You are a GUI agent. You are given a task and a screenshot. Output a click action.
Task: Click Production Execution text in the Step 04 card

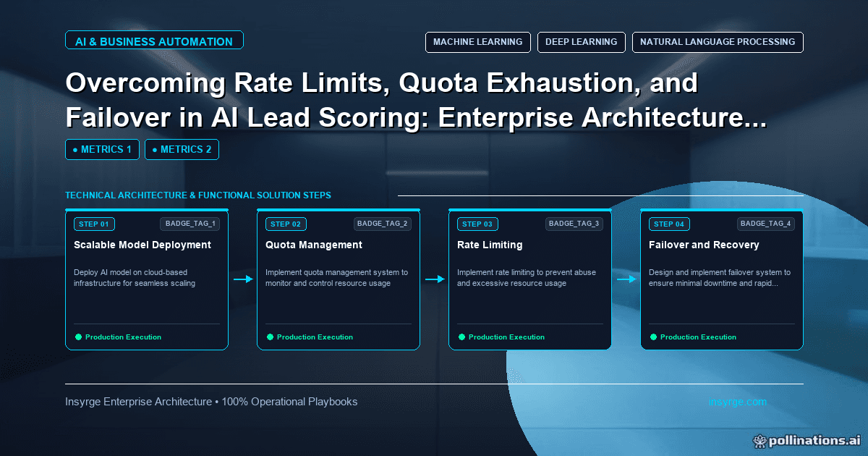[x=698, y=337]
